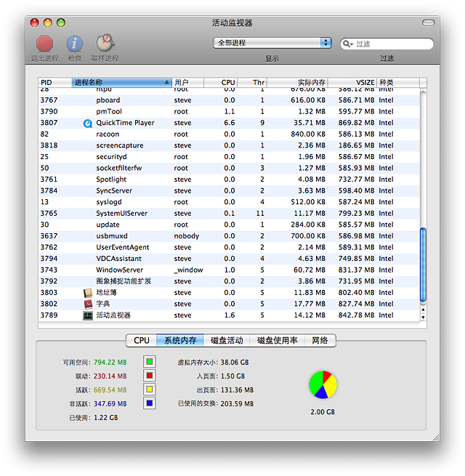Screen dimensions: 465x476
Task: Click the 字典 dictionary icon
Action: click(x=88, y=304)
